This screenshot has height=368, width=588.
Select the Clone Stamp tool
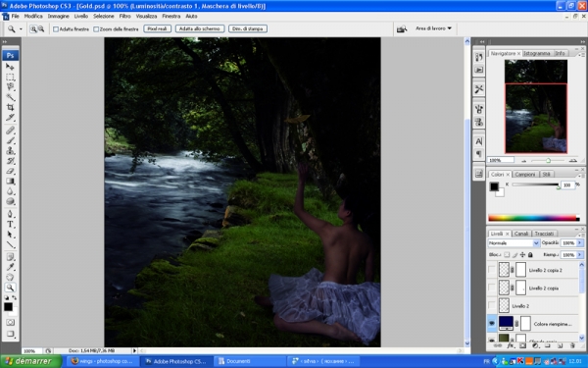[10, 150]
